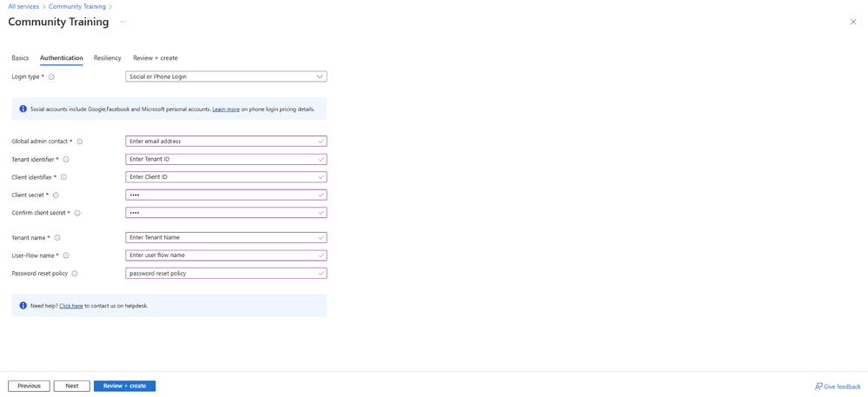Viewport: 868px width, 397px height.
Task: Open the ellipsis menu next to Community Training title
Action: click(123, 22)
